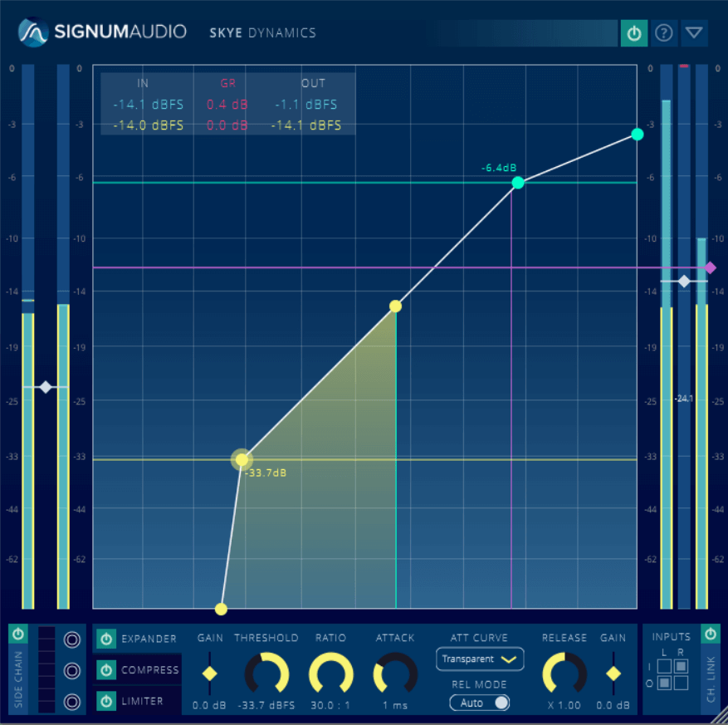728x725 pixels.
Task: Toggle the Limiter power icon
Action: click(105, 701)
